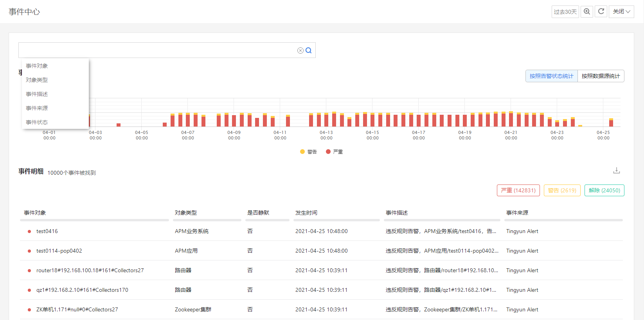This screenshot has height=320, width=644.
Task: Click the zoom-in time range icon
Action: (587, 11)
